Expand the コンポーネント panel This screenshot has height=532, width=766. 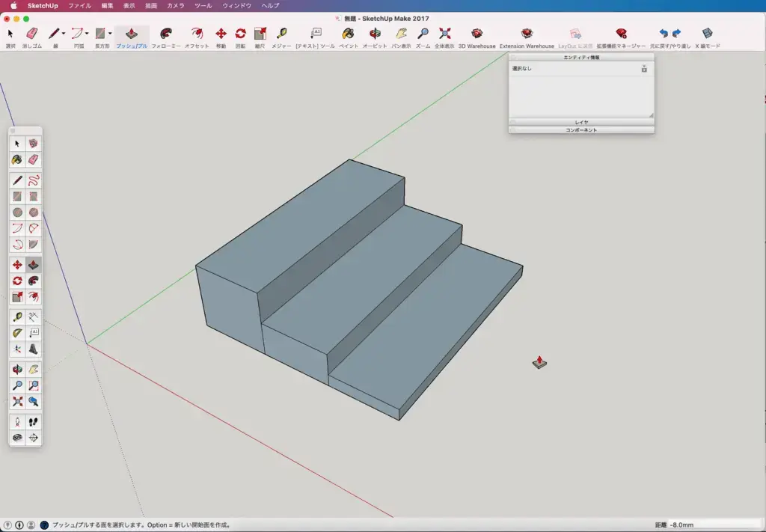(581, 130)
